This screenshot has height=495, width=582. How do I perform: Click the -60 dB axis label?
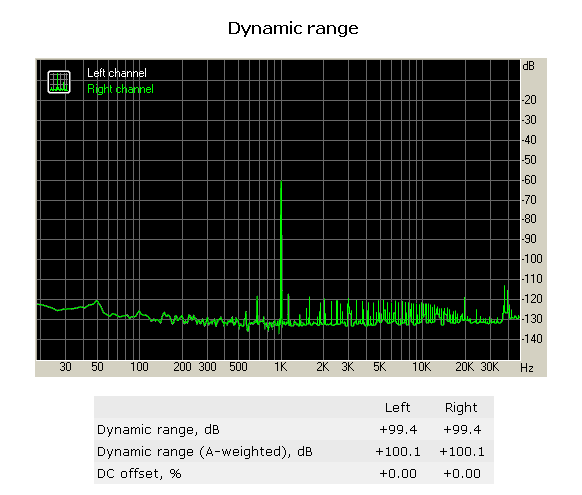[530, 180]
